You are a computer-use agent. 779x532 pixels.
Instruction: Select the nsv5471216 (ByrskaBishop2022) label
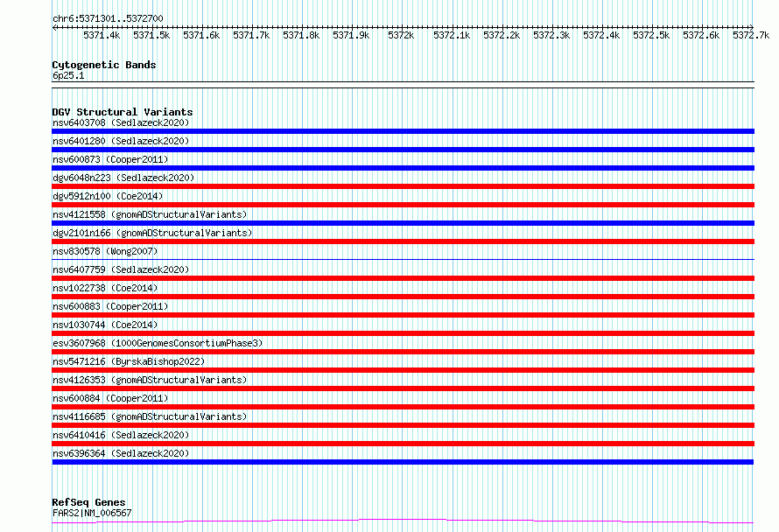129,361
